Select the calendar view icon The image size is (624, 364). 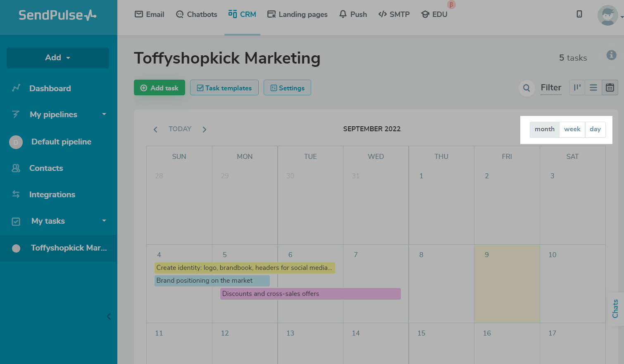click(610, 87)
